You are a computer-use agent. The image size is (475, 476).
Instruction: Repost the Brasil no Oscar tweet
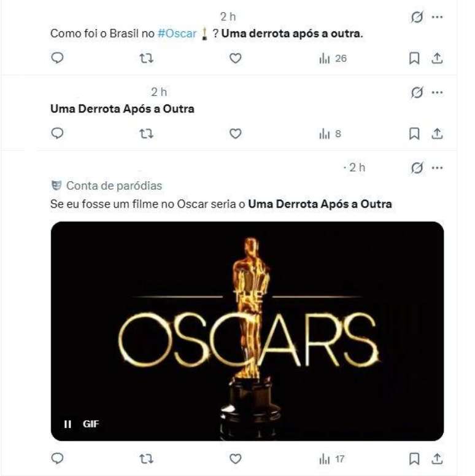pos(146,58)
